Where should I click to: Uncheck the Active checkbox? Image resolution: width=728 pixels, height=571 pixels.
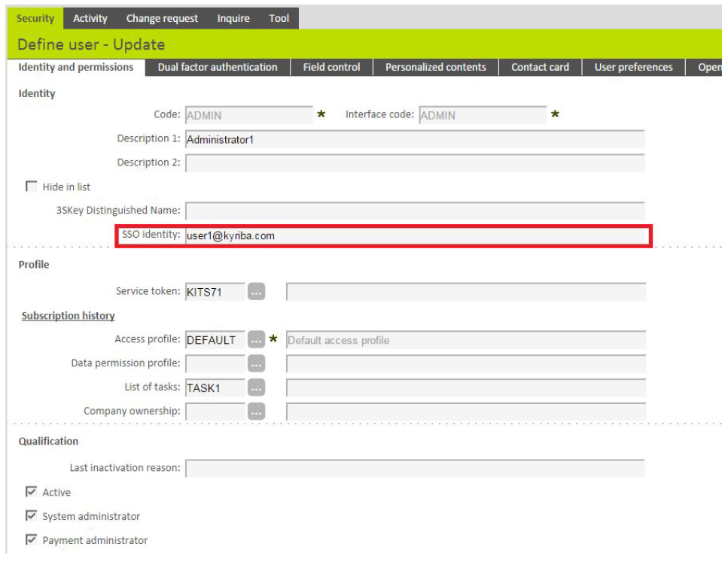pyautogui.click(x=32, y=492)
